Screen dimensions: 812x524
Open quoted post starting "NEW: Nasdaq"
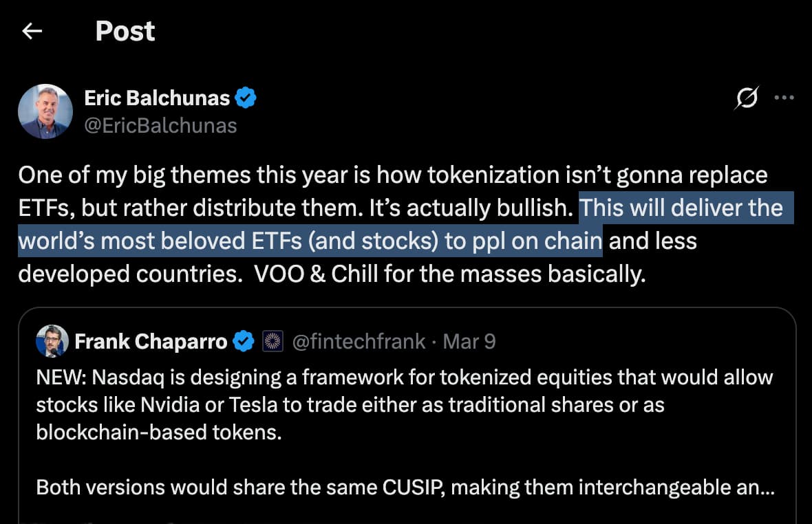pos(404,378)
